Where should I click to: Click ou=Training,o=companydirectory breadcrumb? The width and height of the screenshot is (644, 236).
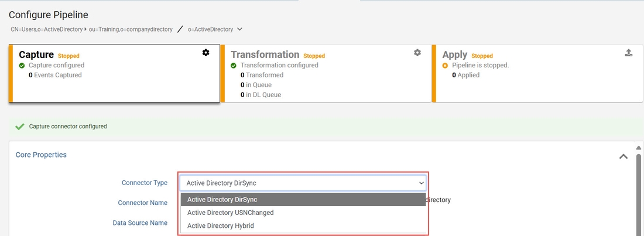pos(131,30)
